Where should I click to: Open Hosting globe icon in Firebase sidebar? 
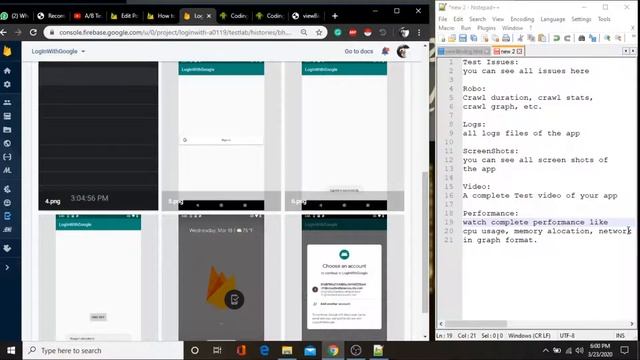pos(7,143)
